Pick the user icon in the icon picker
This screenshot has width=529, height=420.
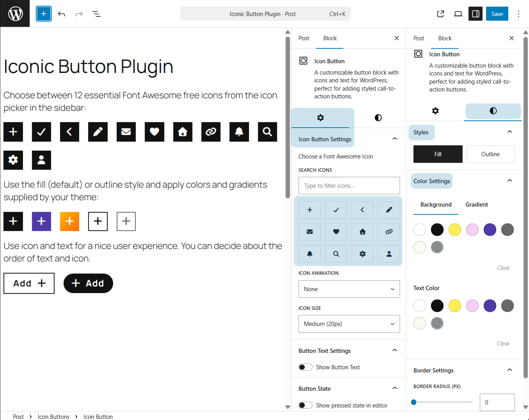pos(389,254)
